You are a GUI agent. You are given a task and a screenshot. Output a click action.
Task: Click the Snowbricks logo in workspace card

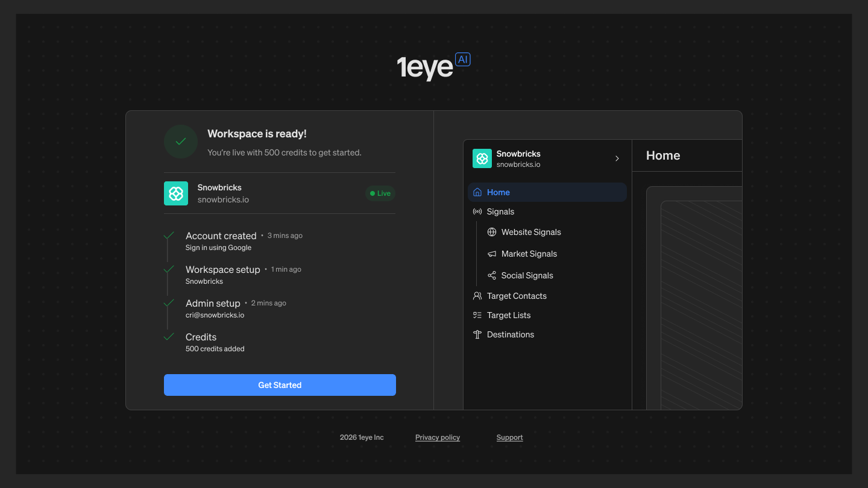[176, 193]
